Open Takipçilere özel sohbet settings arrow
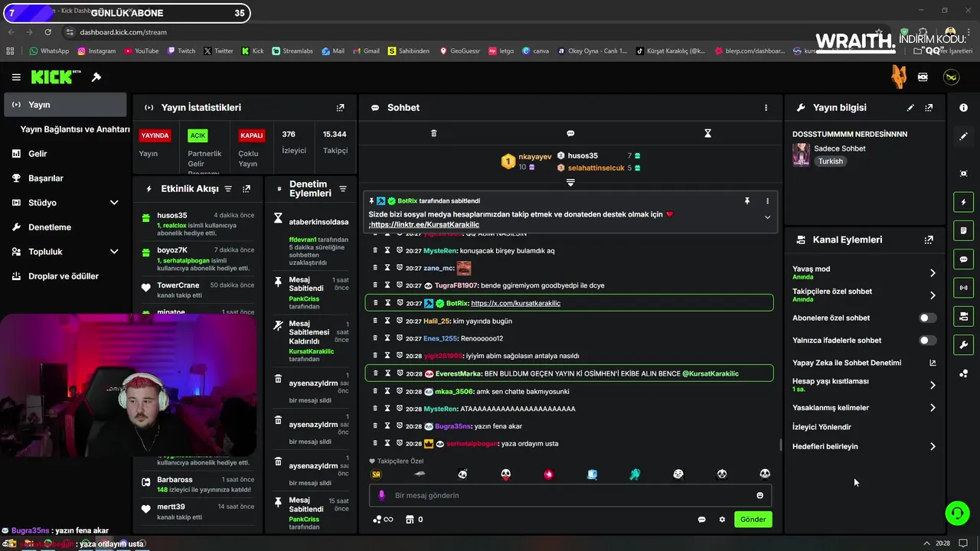 (x=933, y=295)
